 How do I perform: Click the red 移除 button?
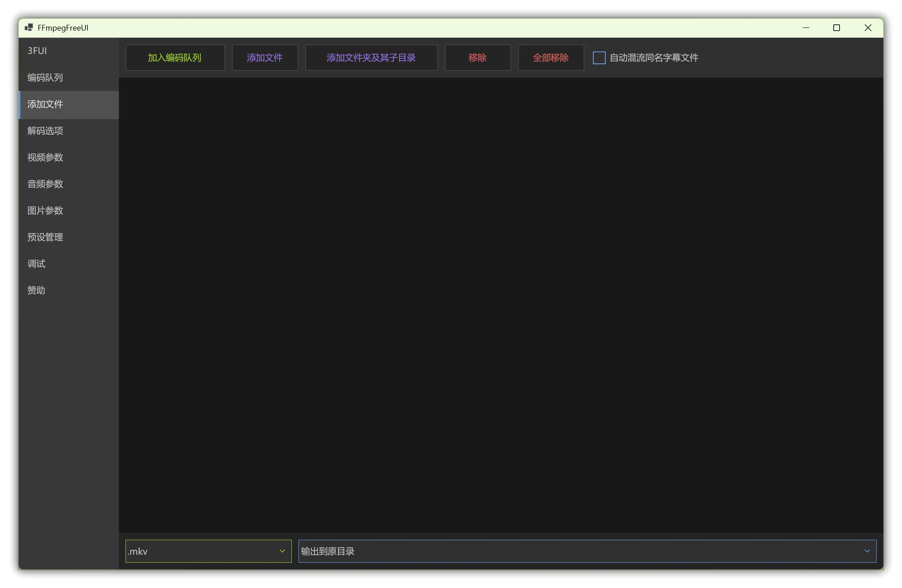478,58
